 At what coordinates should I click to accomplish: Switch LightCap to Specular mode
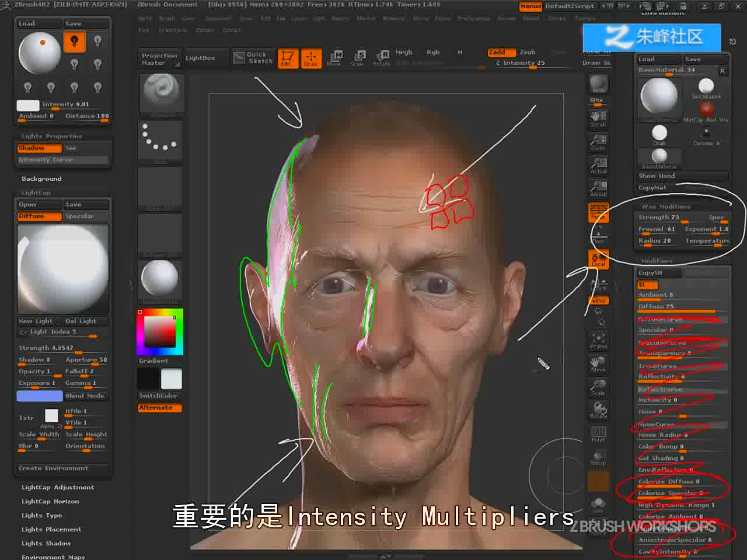coord(86,216)
